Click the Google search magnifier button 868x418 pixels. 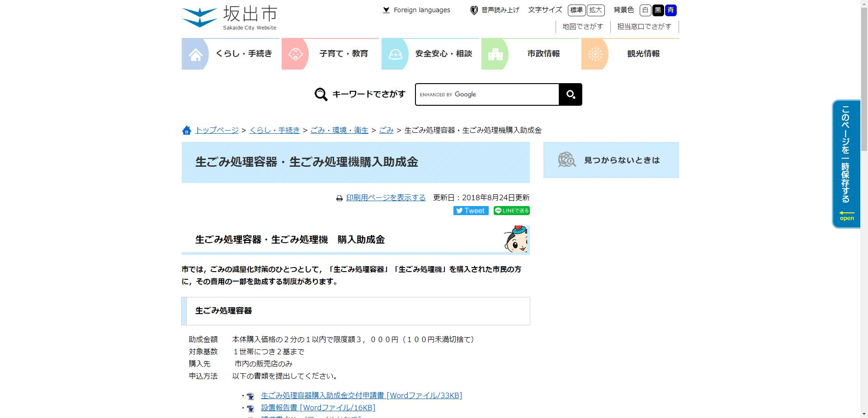(x=571, y=94)
